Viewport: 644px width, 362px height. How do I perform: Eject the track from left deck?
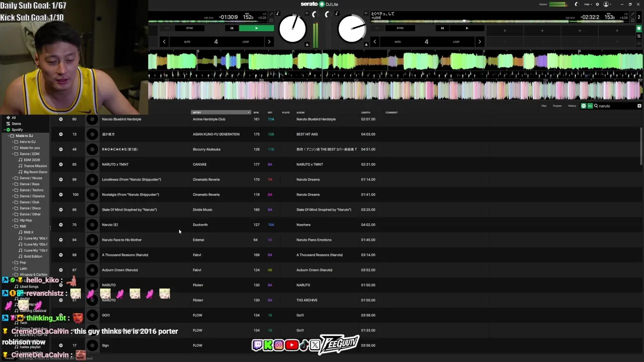click(x=307, y=45)
